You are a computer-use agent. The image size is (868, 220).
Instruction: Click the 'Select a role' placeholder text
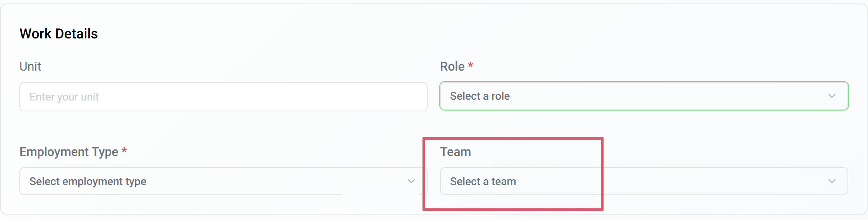(x=480, y=96)
